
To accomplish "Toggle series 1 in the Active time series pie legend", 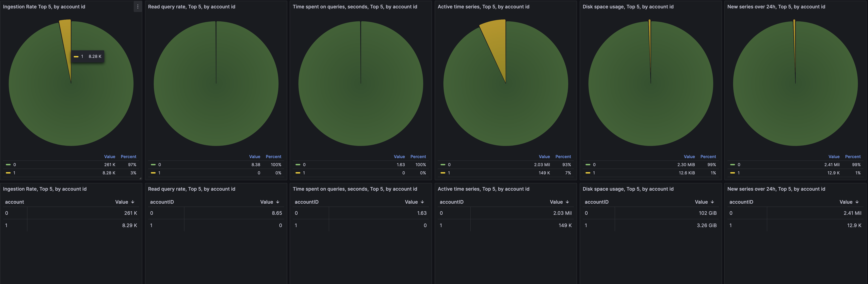I will point(449,173).
